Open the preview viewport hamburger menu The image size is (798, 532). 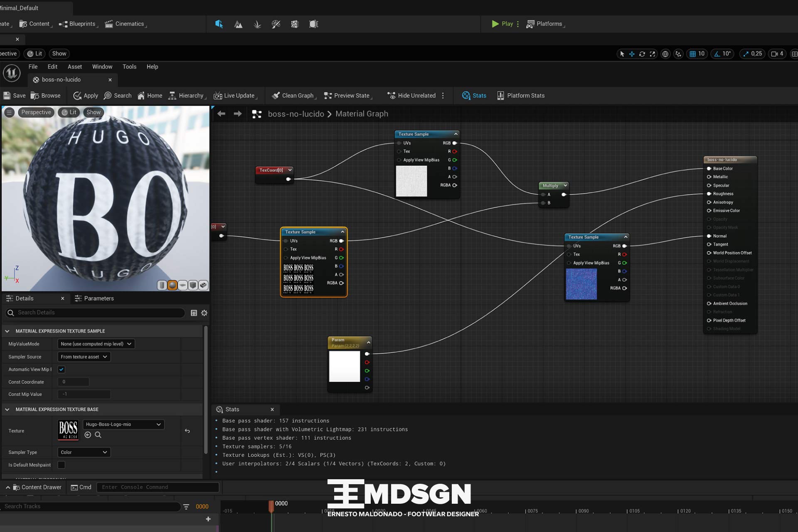coord(10,112)
